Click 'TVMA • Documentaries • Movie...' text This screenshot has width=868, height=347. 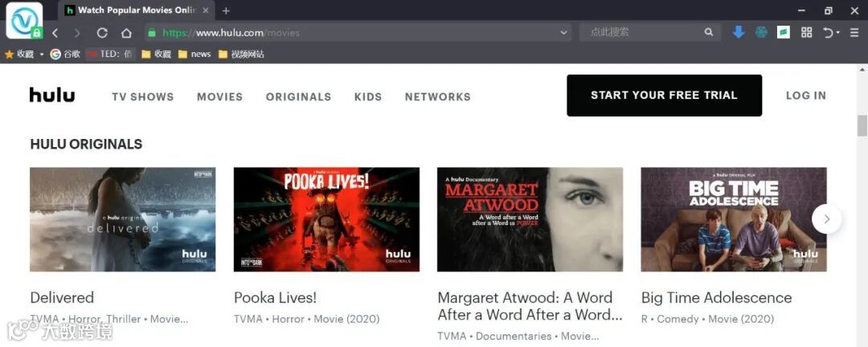[518, 337]
